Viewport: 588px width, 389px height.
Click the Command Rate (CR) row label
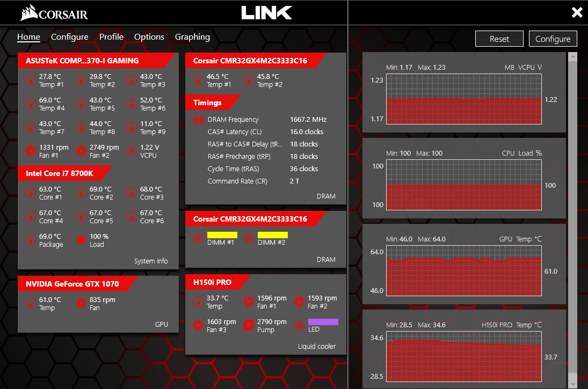237,181
